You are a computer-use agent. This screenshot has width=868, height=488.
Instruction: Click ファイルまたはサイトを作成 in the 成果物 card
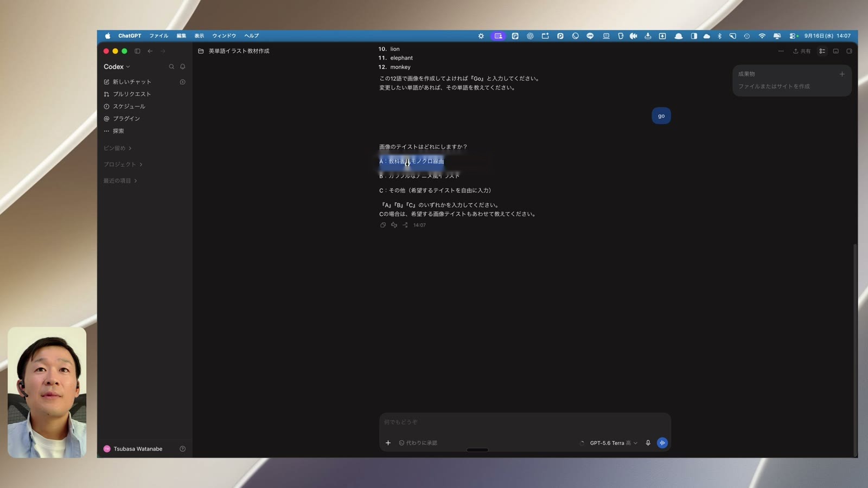[774, 86]
